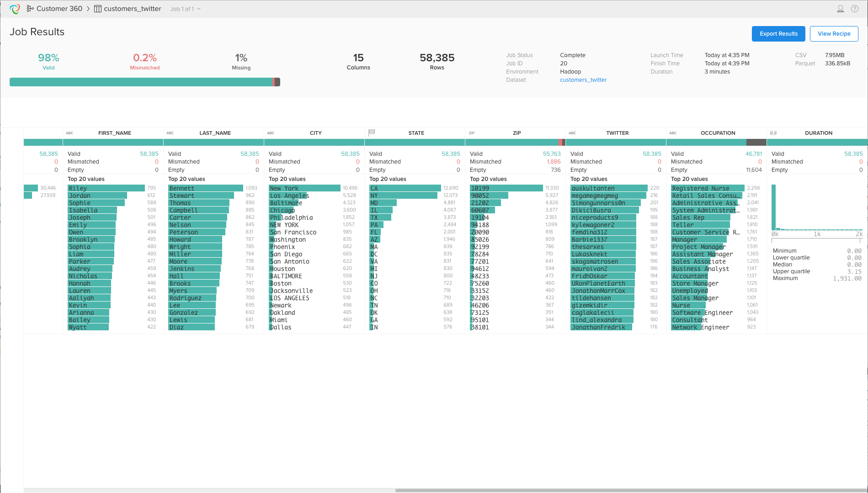Image resolution: width=868 pixels, height=493 pixels.
Task: Click the ZIP data type icon on ZIP column
Action: tap(471, 133)
